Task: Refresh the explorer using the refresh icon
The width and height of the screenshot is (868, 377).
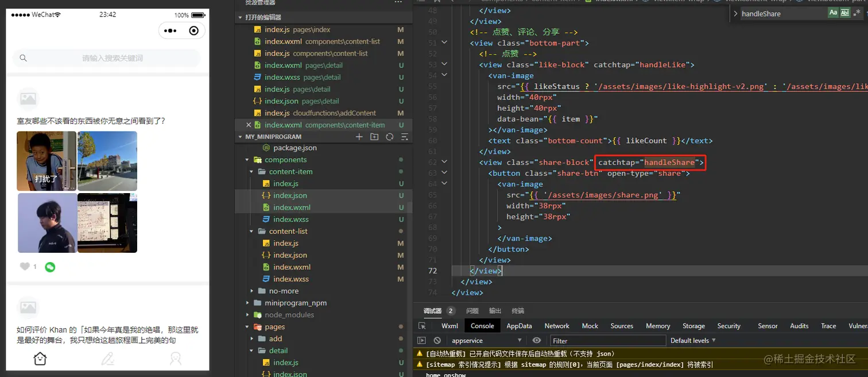Action: [x=390, y=137]
